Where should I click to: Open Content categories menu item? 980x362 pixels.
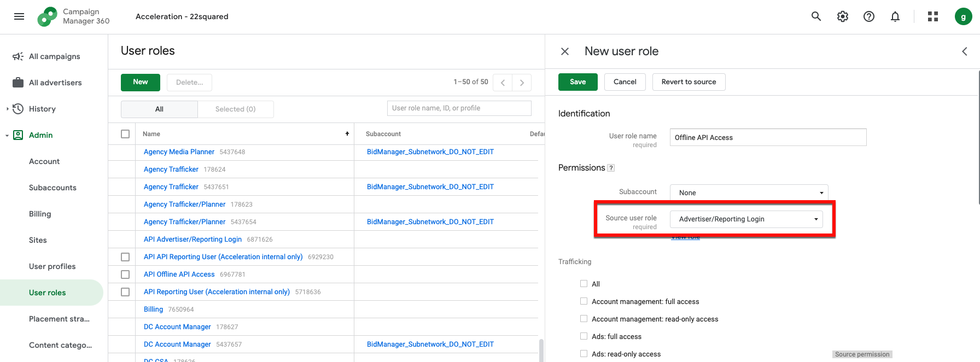60,345
